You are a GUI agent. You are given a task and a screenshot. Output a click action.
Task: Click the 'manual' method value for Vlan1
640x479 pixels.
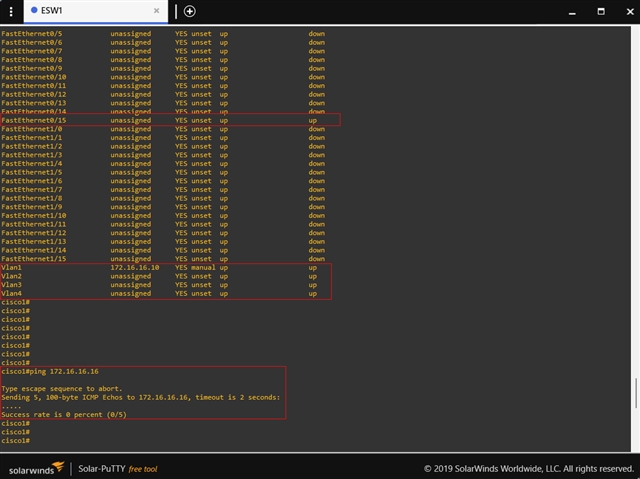click(x=203, y=268)
